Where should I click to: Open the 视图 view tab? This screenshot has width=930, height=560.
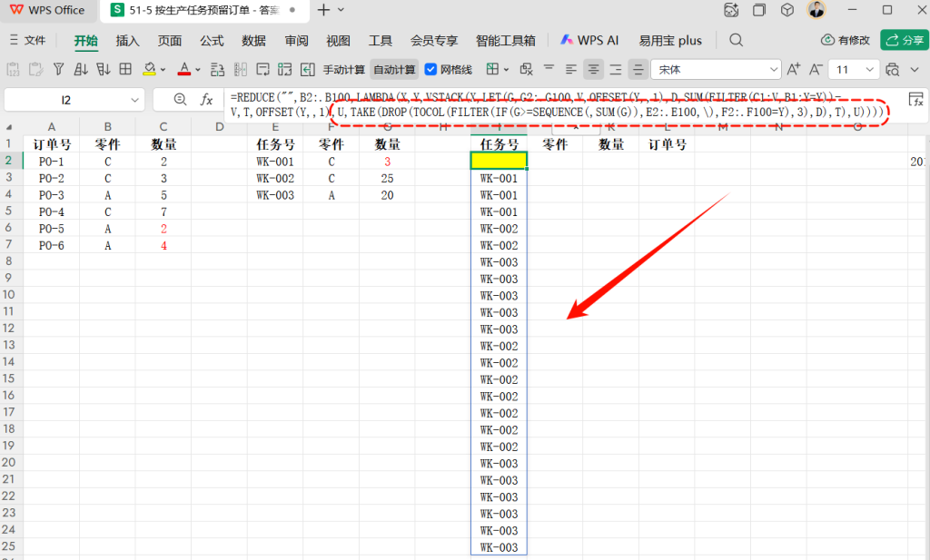[x=338, y=40]
